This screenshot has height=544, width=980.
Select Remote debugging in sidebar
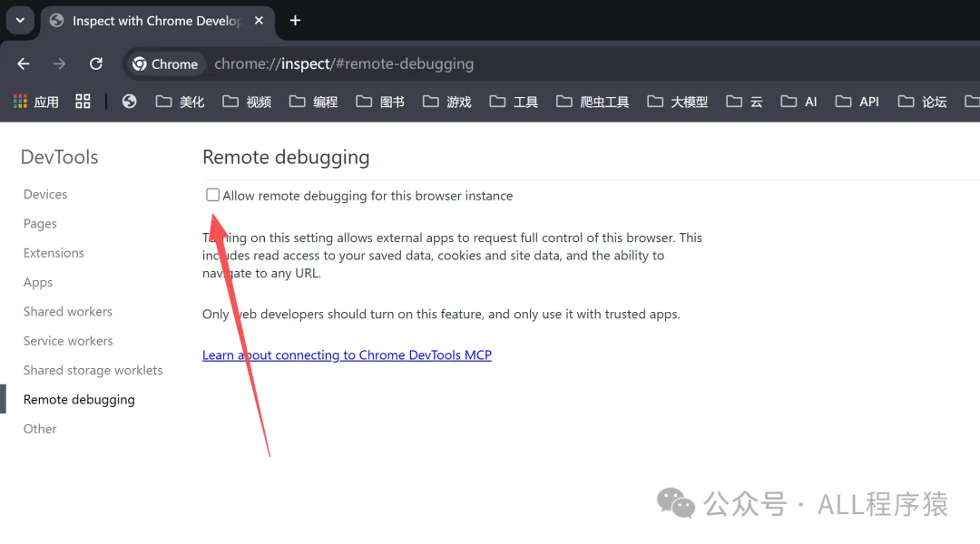pos(79,400)
